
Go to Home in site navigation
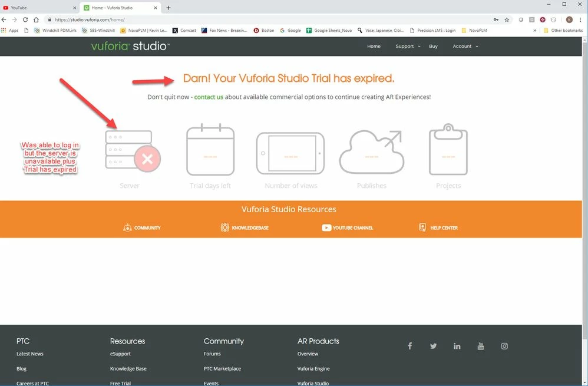click(x=374, y=46)
